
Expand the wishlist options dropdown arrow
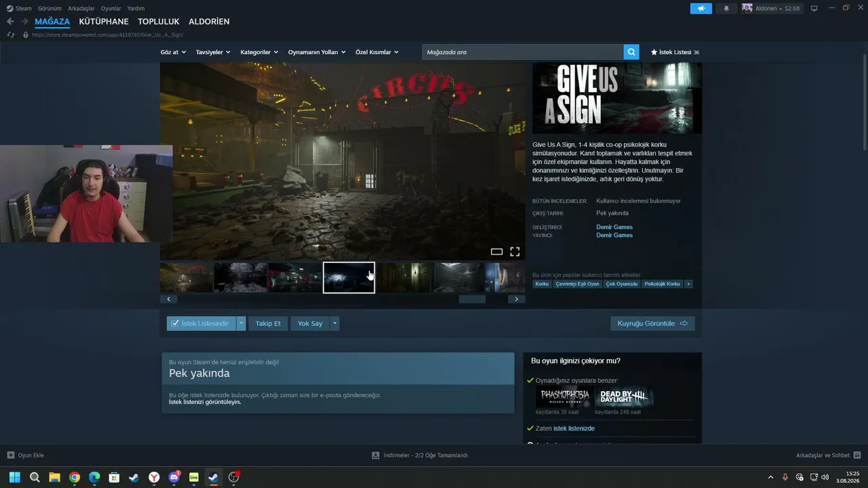click(241, 323)
